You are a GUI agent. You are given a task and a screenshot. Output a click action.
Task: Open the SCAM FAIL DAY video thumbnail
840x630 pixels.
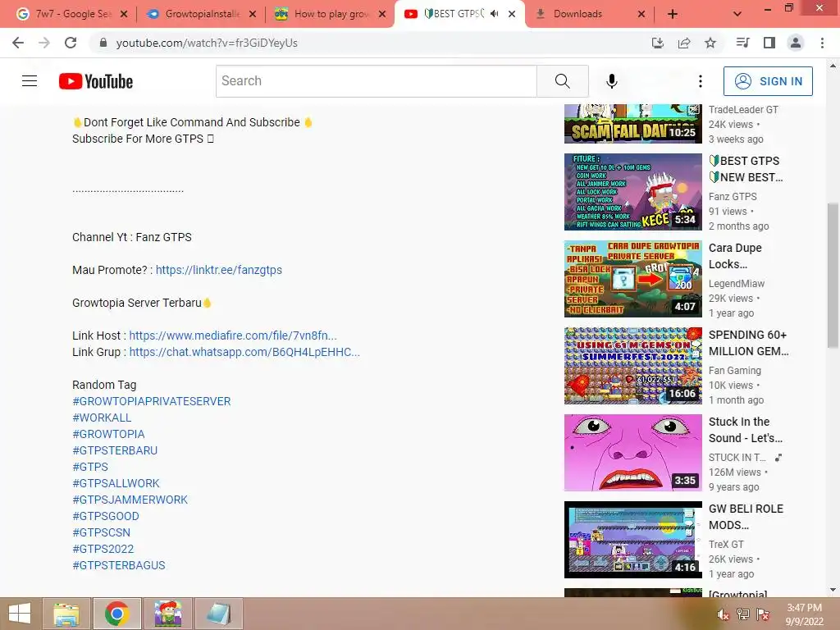tap(632, 124)
